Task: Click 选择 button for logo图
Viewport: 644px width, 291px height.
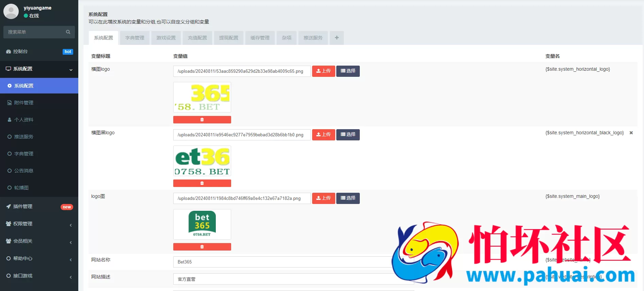Action: pos(348,198)
